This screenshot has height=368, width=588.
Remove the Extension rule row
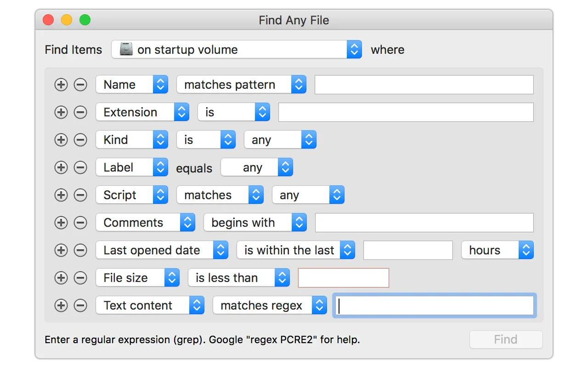pos(80,112)
